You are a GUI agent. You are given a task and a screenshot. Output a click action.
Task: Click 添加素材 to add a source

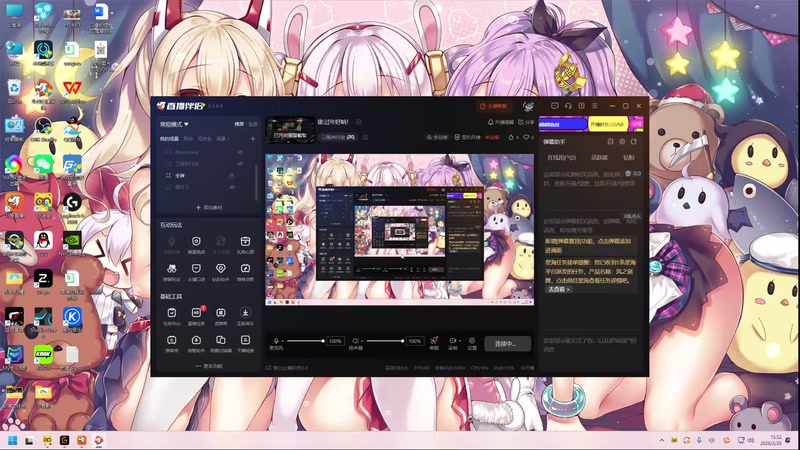[x=209, y=208]
